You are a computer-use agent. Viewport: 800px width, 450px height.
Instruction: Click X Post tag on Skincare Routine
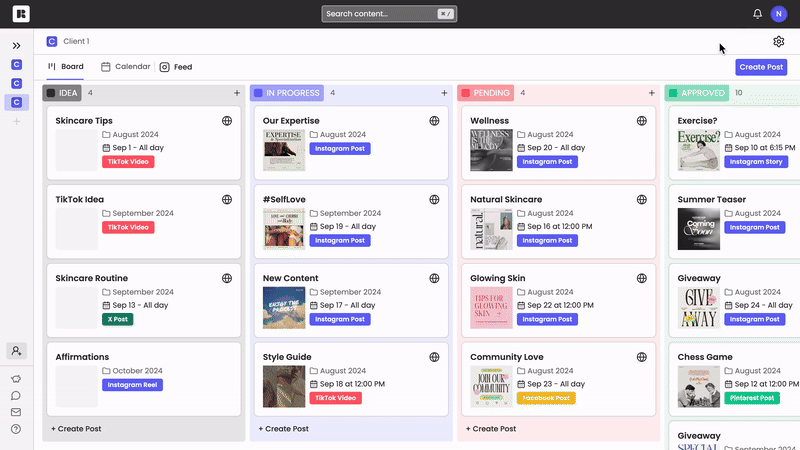[117, 319]
